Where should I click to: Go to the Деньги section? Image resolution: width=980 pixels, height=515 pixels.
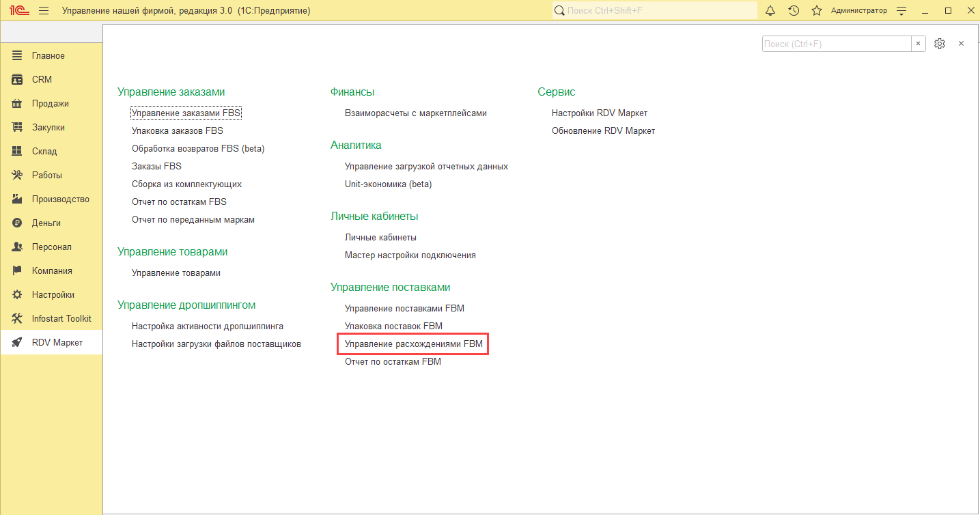pos(51,223)
